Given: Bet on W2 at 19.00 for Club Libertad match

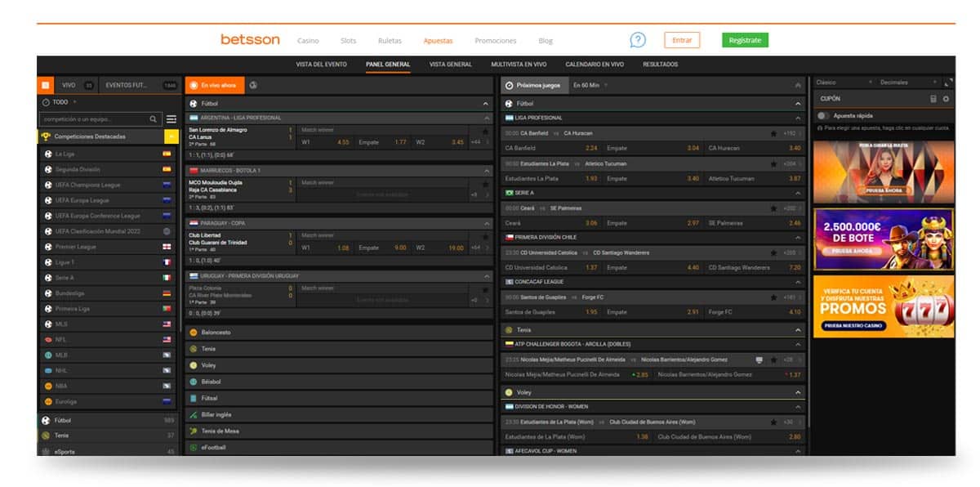Looking at the screenshot, I should pos(439,248).
